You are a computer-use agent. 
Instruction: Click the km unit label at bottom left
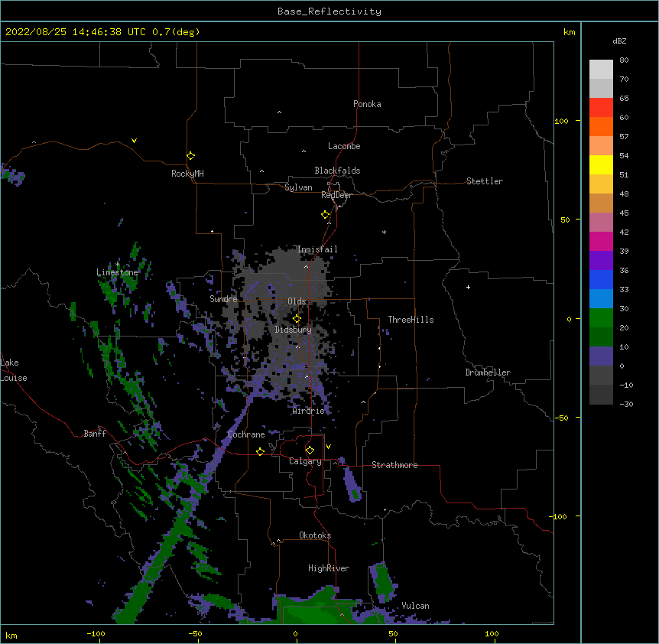pos(11,636)
